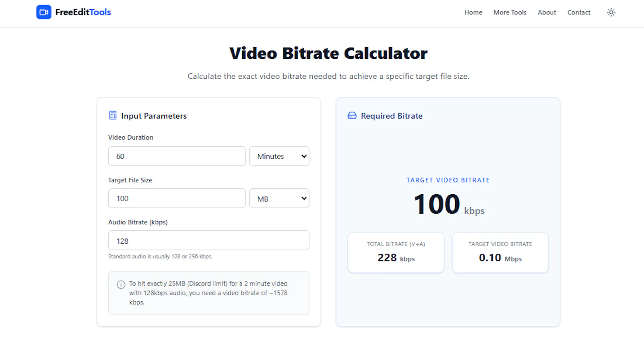
Task: Go to the About page
Action: click(x=547, y=12)
